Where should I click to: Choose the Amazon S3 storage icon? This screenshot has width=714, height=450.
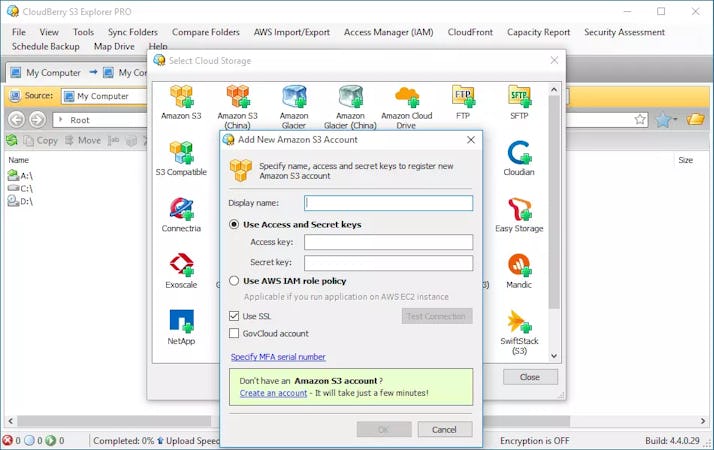coord(181,97)
